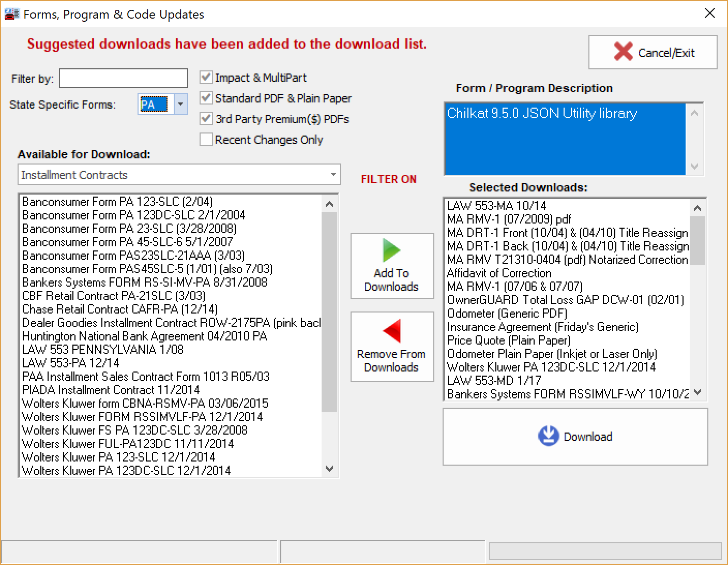
Task: Click the red X Cancel/Exit icon
Action: [624, 52]
